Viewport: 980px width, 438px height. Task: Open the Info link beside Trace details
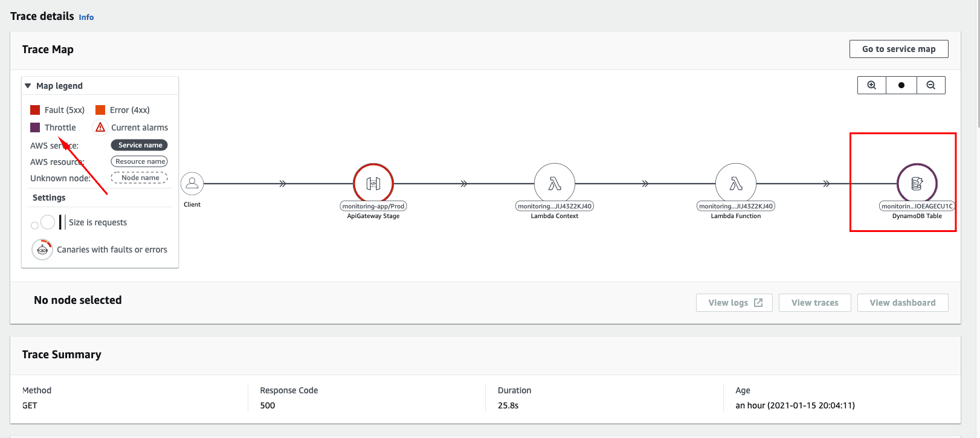(x=86, y=18)
